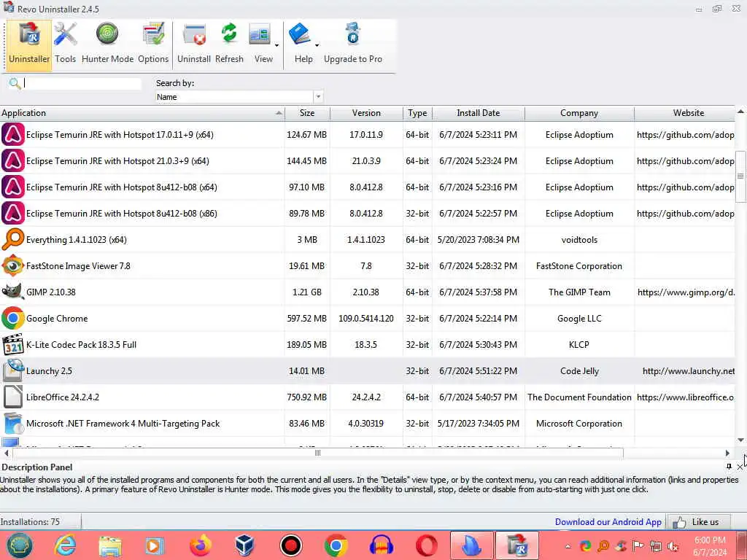The width and height of the screenshot is (747, 560).
Task: Sort list by Version column
Action: coord(366,113)
